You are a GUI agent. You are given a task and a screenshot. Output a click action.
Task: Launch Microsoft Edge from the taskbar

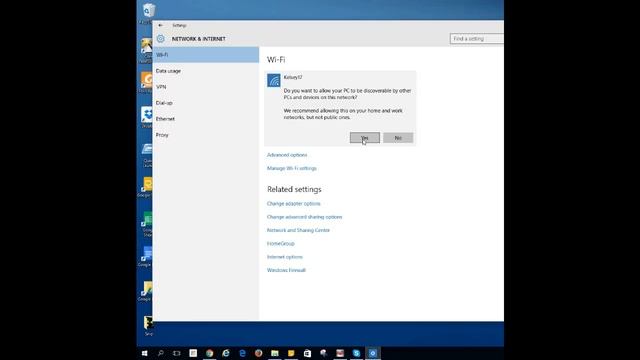[x=242, y=353]
